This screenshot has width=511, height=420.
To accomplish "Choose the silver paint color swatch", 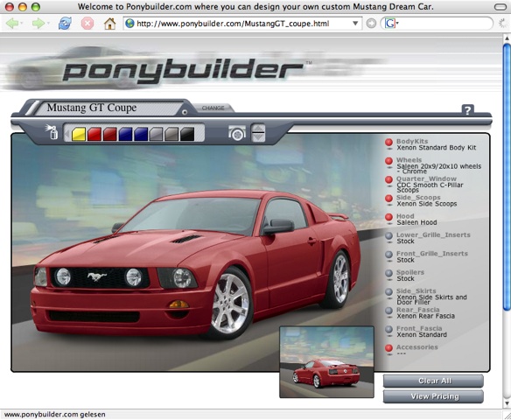I will [x=156, y=134].
